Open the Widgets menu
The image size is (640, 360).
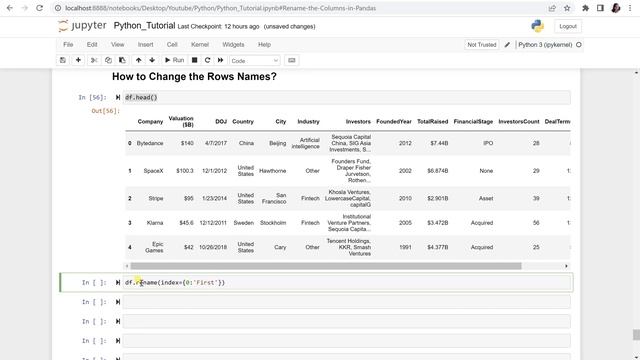tap(233, 44)
